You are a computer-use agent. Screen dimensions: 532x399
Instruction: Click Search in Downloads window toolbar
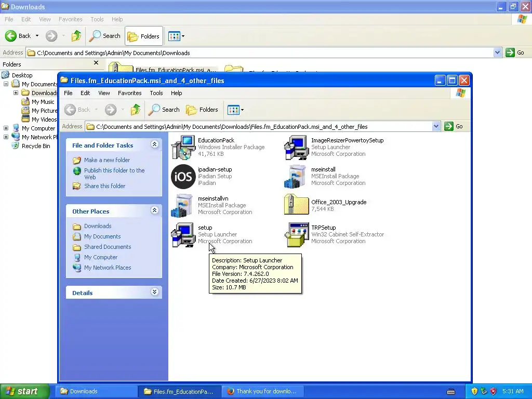point(104,36)
